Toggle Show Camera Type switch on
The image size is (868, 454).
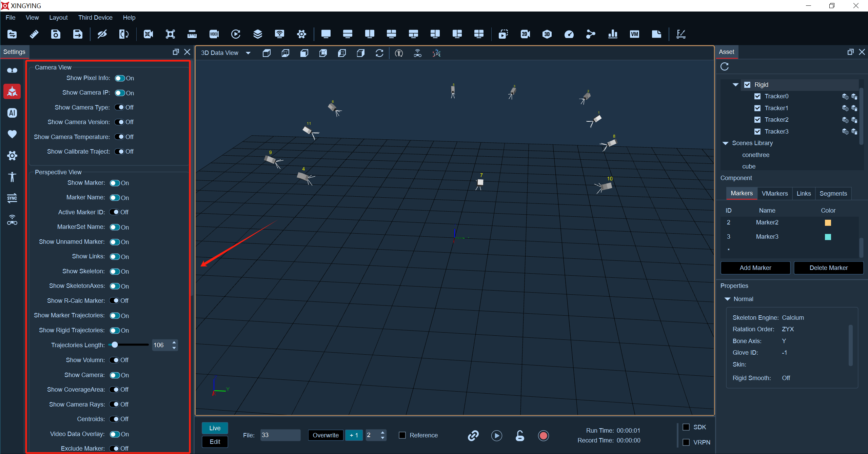[119, 107]
